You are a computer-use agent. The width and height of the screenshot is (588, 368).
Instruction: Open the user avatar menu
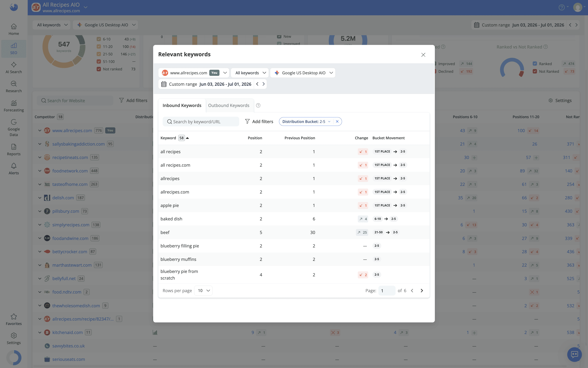577,7
